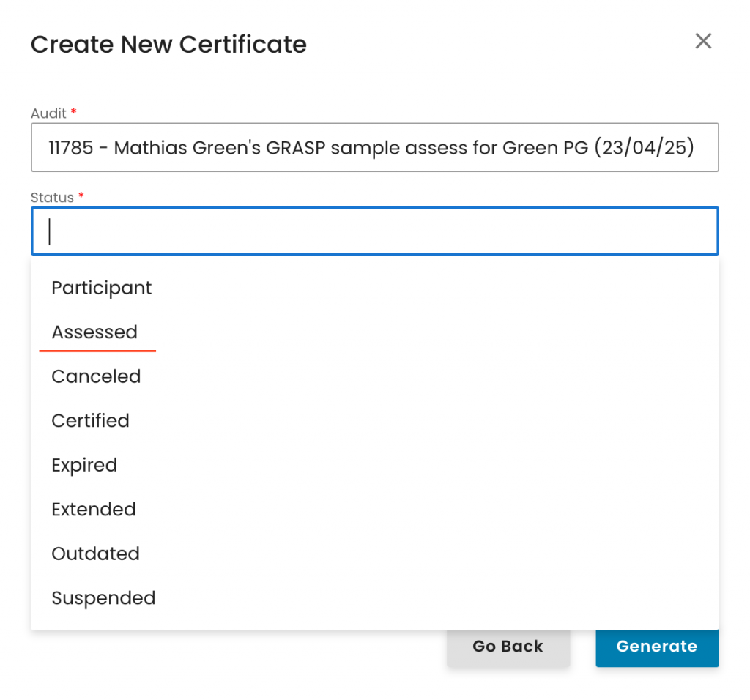
Task: Click the text cursor in the Status box
Action: tap(49, 231)
